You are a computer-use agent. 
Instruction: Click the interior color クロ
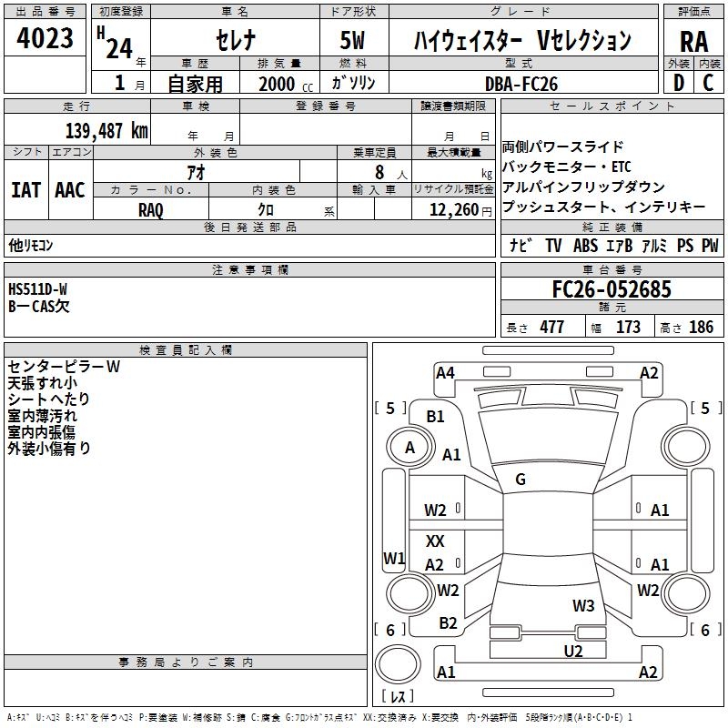[266, 209]
